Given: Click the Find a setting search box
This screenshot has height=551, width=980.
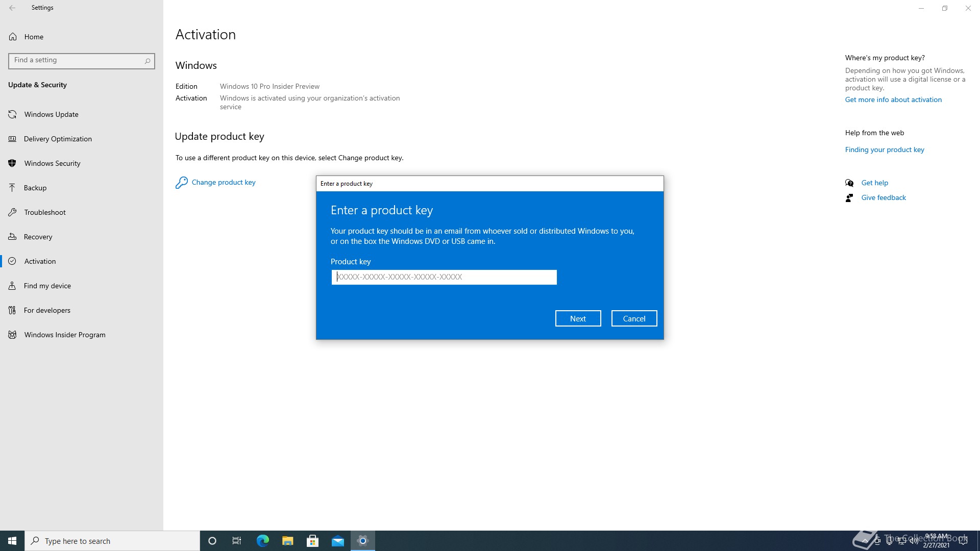Looking at the screenshot, I should click(x=82, y=61).
